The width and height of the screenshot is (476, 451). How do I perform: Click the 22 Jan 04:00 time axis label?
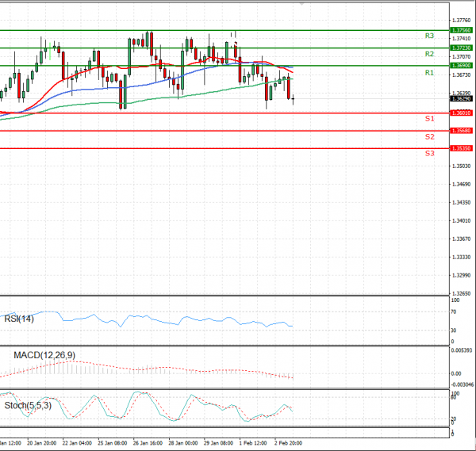click(78, 443)
